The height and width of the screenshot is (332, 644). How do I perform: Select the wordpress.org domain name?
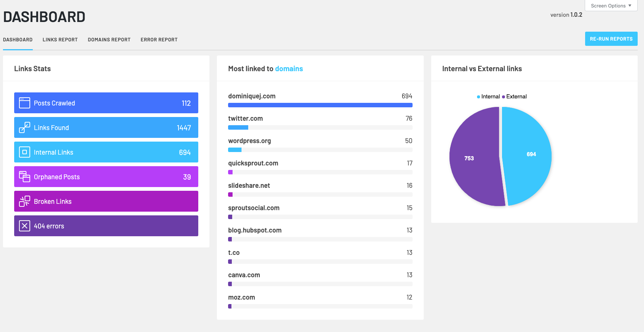click(250, 141)
